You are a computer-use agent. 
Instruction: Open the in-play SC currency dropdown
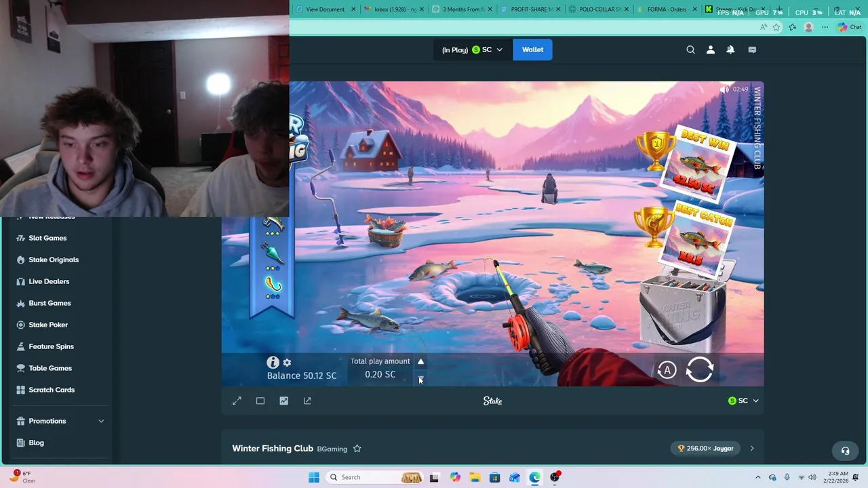[x=473, y=49]
